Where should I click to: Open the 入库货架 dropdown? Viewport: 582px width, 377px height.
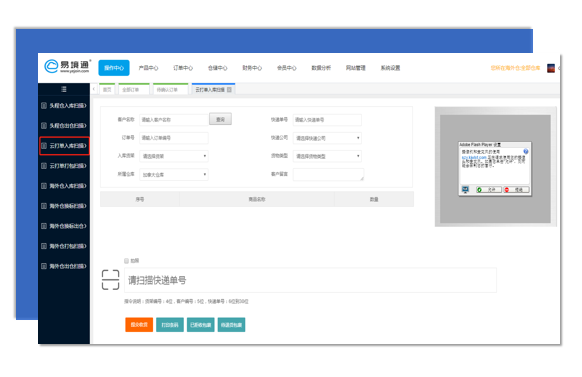pyautogui.click(x=174, y=156)
